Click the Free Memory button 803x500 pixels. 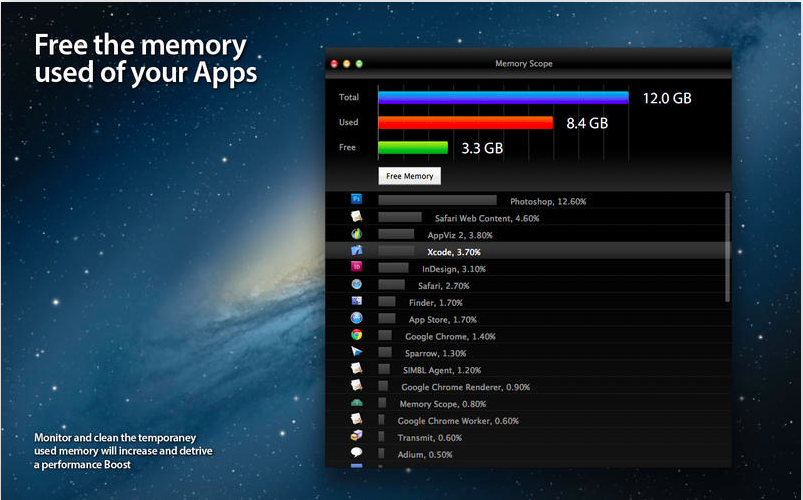tap(409, 176)
